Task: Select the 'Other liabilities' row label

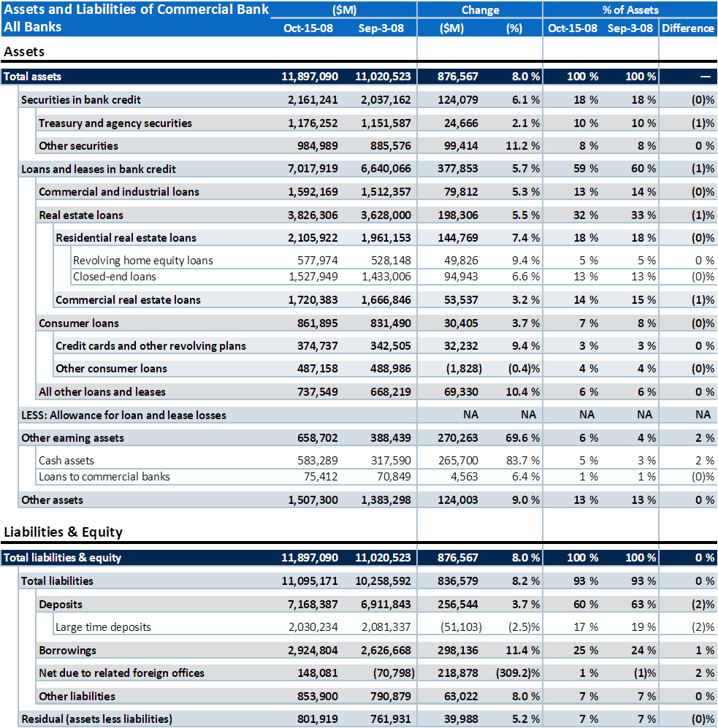Action: [77, 697]
